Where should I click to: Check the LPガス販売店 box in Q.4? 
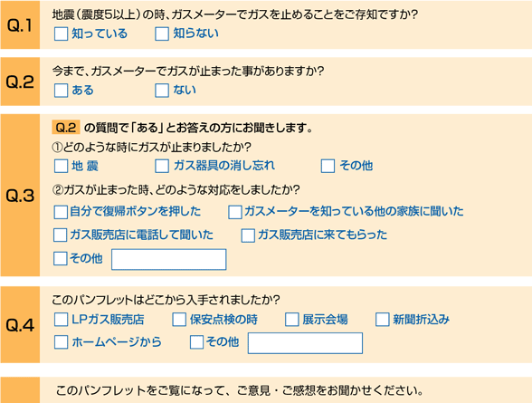pyautogui.click(x=62, y=320)
